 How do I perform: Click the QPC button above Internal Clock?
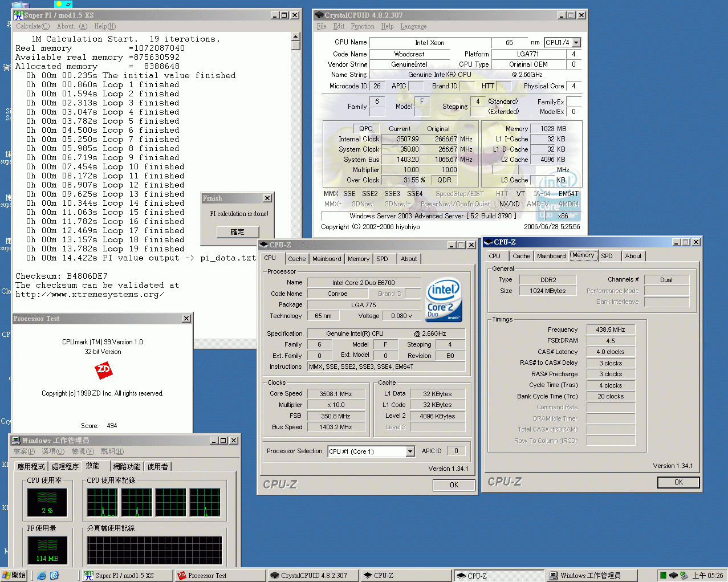[366, 129]
